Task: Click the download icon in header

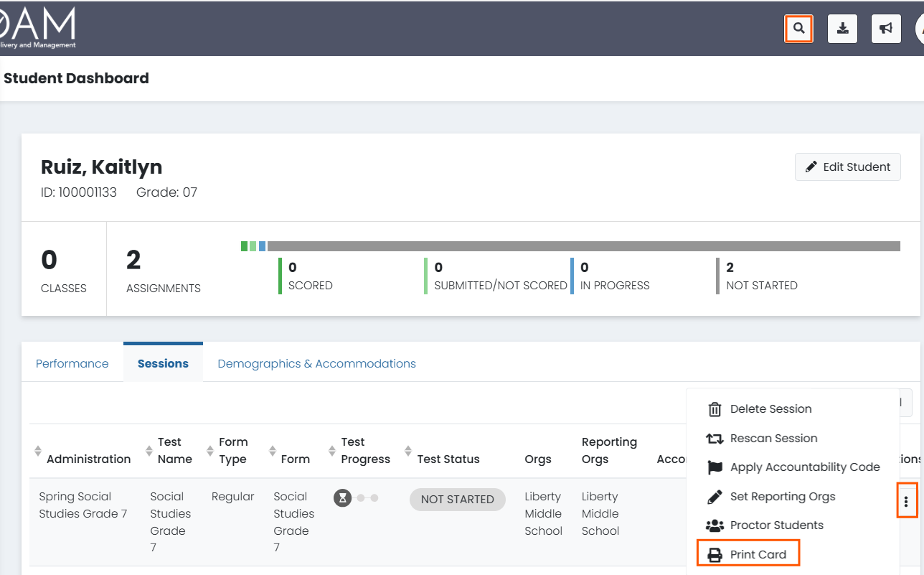Action: coord(843,29)
